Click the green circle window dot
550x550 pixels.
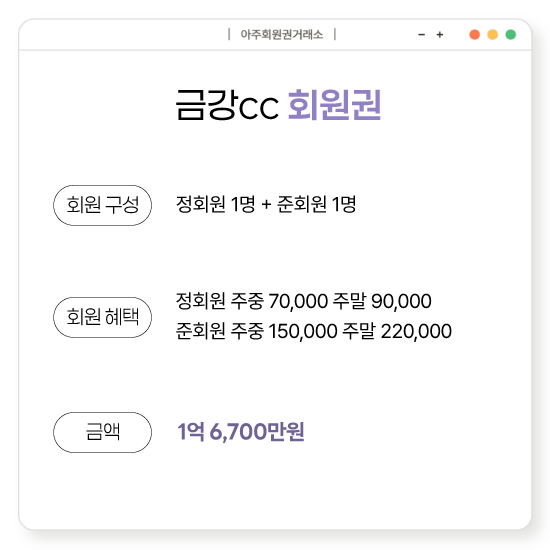pyautogui.click(x=511, y=35)
